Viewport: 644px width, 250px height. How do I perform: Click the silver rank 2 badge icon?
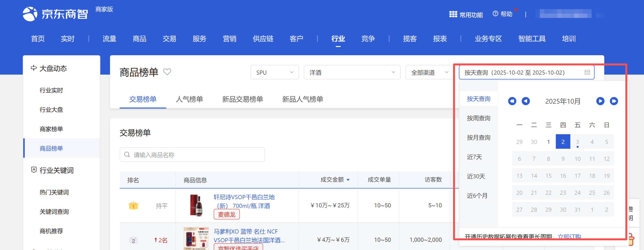(133, 240)
